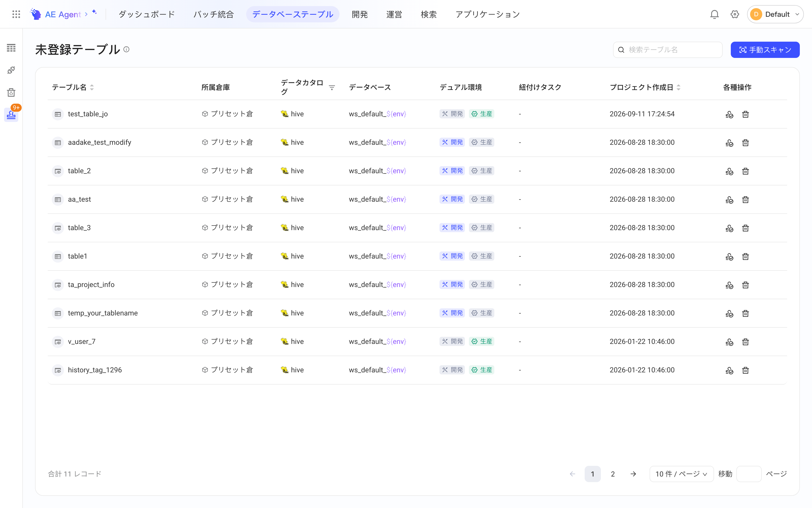The image size is (812, 508).
Task: Click next page arrow
Action: [633, 474]
